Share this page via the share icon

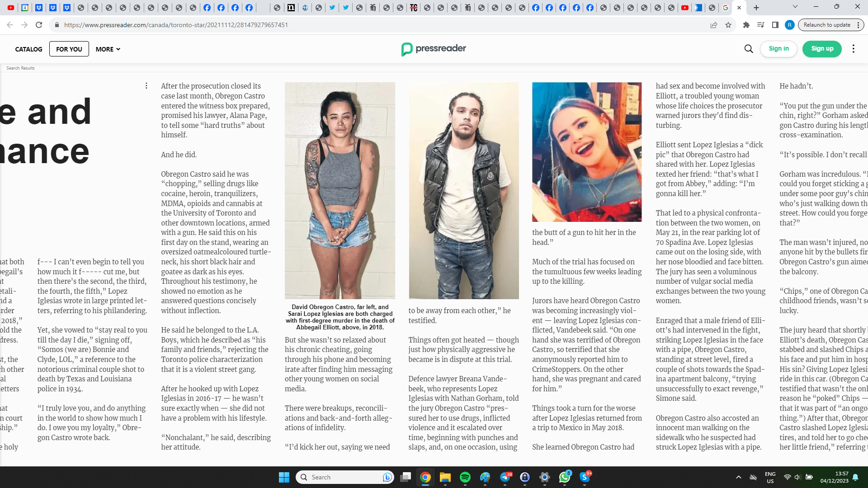point(714,25)
